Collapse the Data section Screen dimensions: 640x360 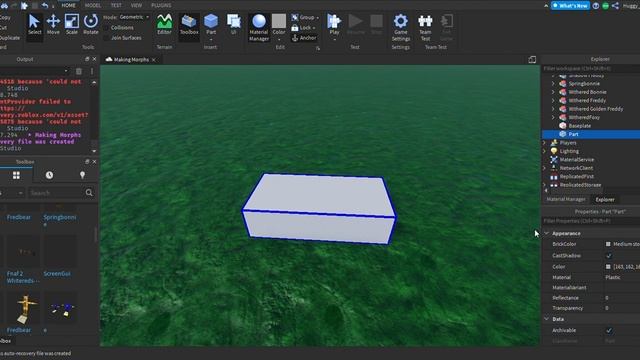point(547,319)
